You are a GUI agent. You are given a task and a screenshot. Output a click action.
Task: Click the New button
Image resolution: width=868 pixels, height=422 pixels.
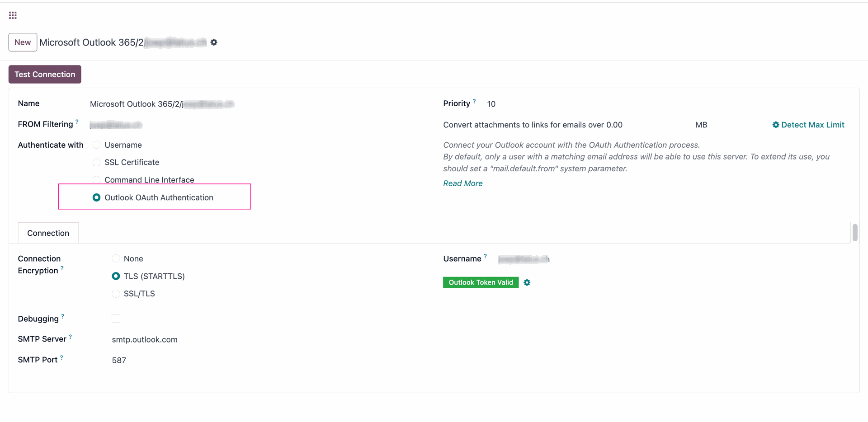23,42
